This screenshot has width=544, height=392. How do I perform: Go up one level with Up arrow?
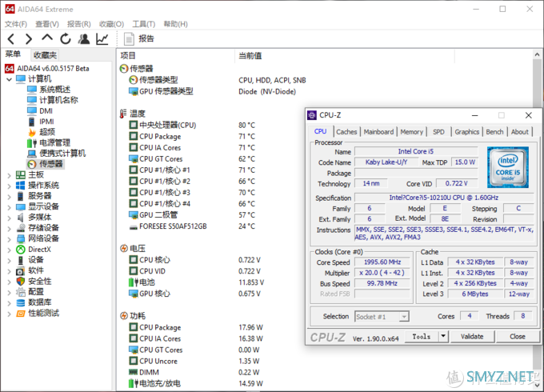coord(47,38)
